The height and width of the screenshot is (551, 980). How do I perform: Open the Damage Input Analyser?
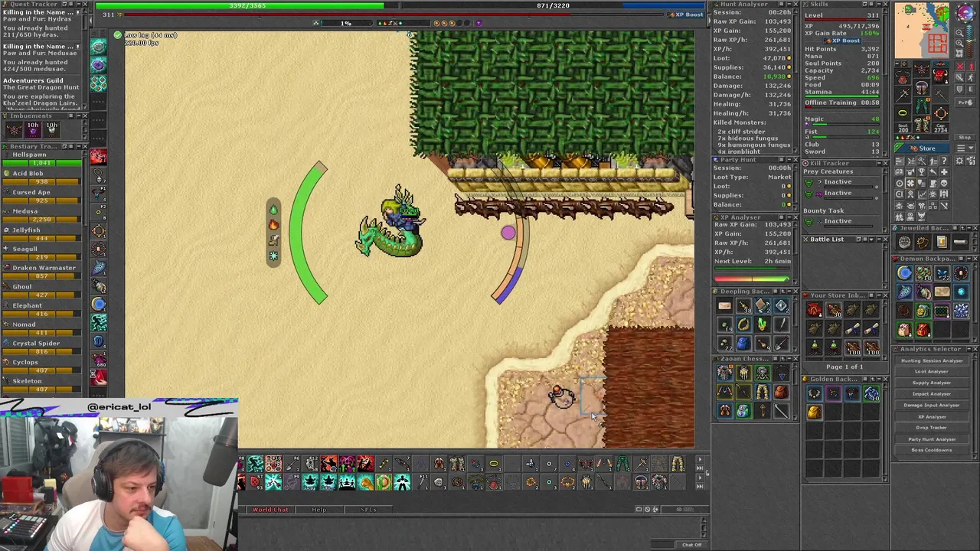point(932,405)
